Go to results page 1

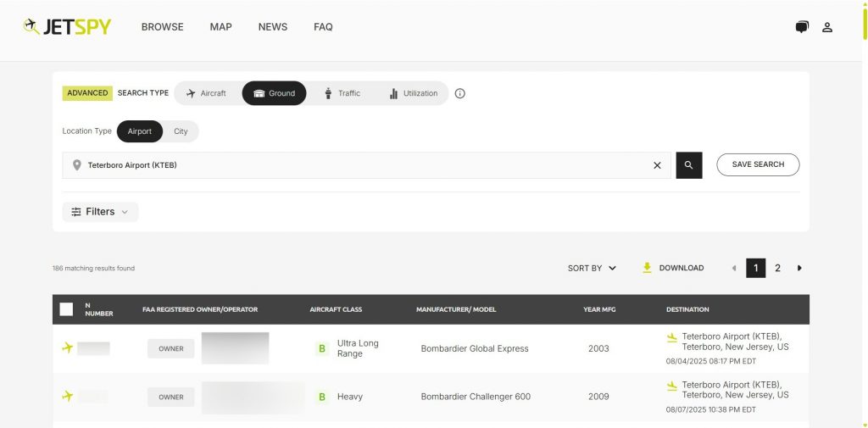tap(755, 268)
